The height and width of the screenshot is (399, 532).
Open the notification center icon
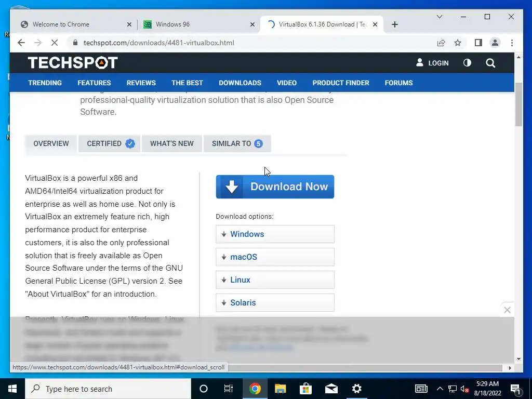coord(515,389)
